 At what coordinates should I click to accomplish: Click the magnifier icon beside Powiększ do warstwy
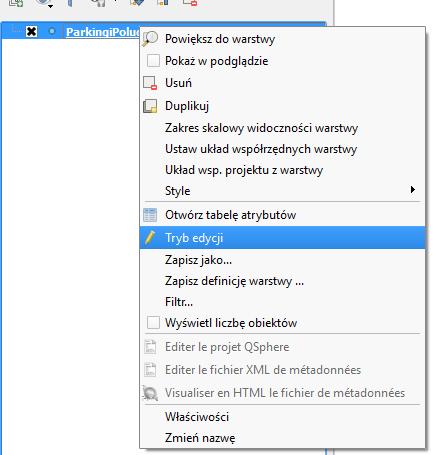(x=150, y=39)
